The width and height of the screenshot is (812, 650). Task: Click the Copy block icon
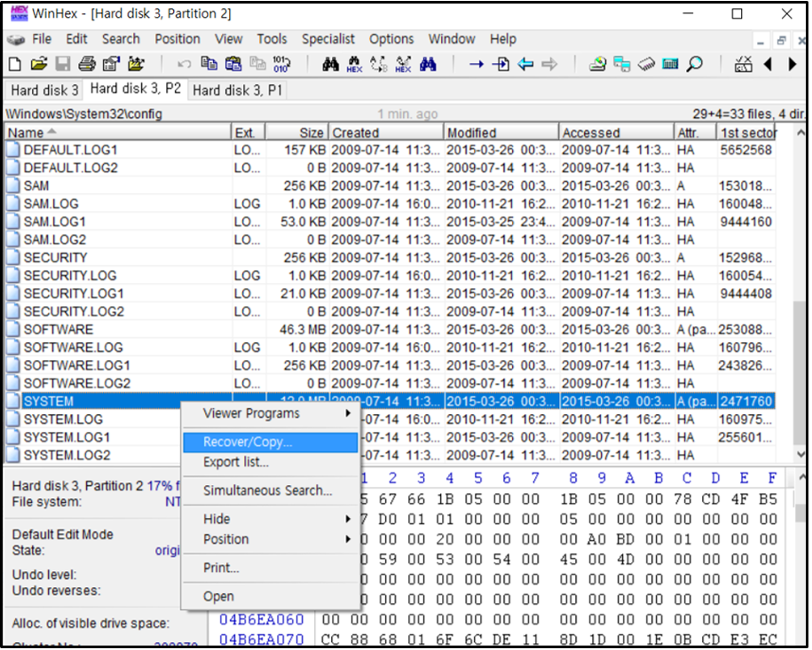coord(209,64)
